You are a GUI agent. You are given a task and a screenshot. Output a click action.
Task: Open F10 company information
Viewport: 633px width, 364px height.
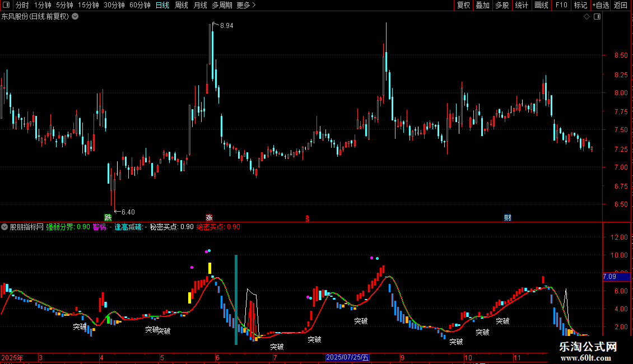561,5
